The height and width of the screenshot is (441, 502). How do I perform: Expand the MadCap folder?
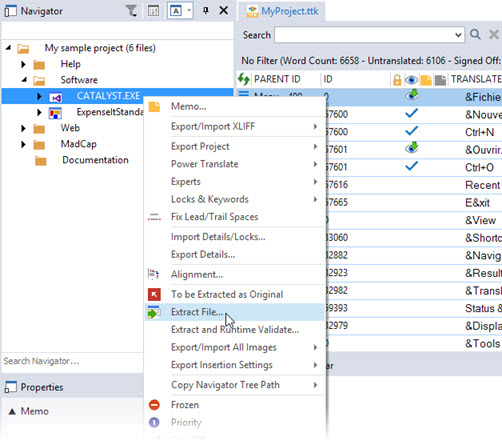(x=23, y=144)
